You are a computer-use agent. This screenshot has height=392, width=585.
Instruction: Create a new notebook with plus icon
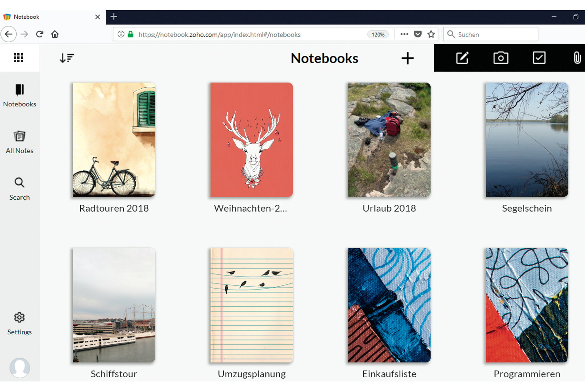pyautogui.click(x=407, y=58)
